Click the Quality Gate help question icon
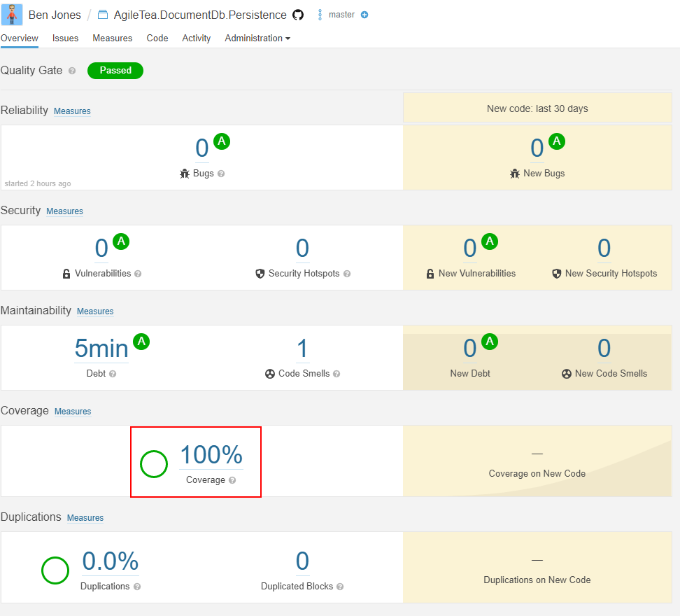Screen dimensions: 680x616 coord(72,71)
